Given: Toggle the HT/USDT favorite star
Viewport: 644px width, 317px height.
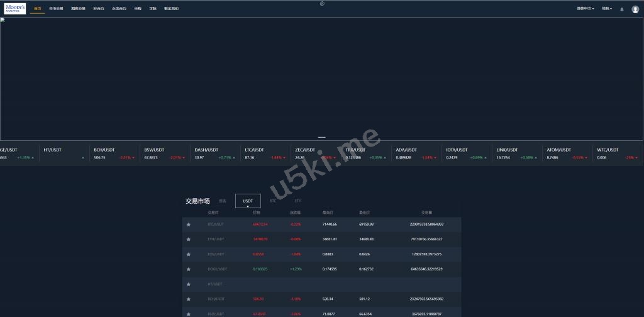Looking at the screenshot, I should tap(188, 284).
